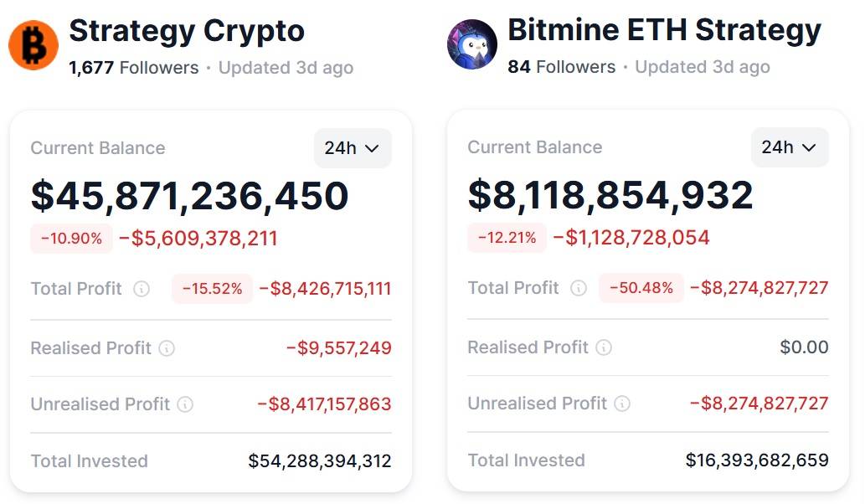
Task: Click Realised Profit info icon on Bitmine card
Action: pyautogui.click(x=605, y=347)
